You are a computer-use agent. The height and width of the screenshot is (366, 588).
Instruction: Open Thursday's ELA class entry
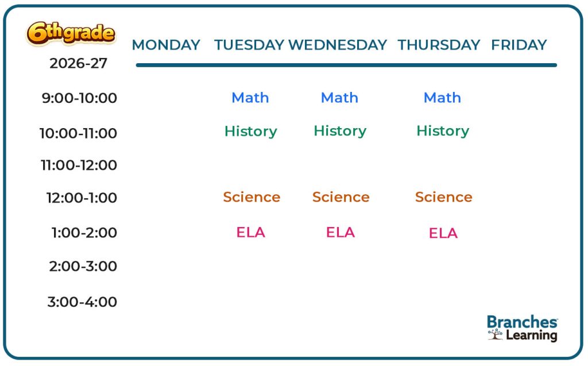pos(443,233)
